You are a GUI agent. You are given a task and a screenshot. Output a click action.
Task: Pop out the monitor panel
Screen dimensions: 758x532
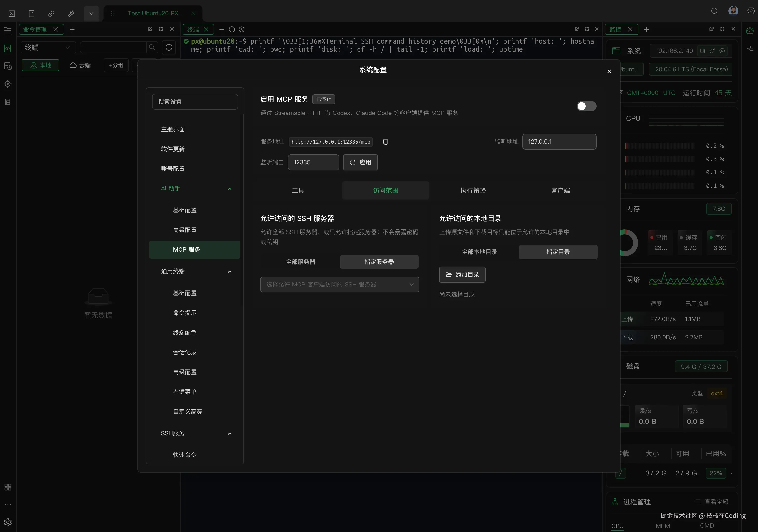click(x=711, y=29)
